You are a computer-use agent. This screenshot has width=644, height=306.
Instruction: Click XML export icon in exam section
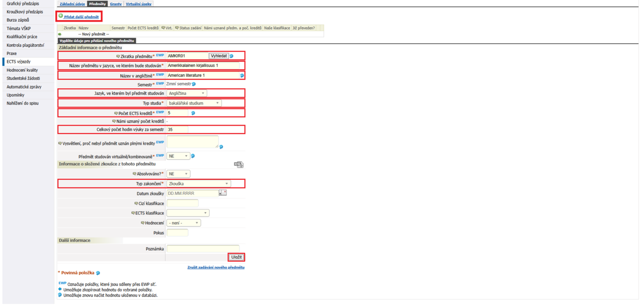click(238, 164)
